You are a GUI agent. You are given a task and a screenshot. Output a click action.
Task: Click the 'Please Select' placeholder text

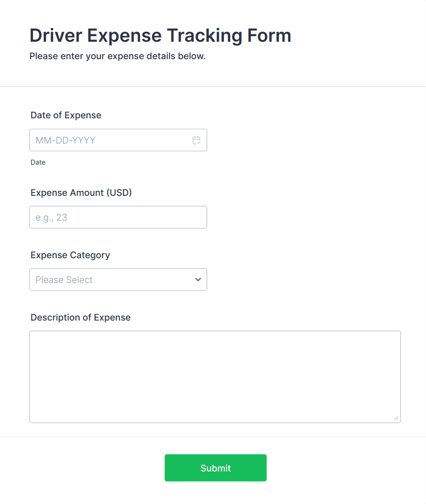click(64, 280)
